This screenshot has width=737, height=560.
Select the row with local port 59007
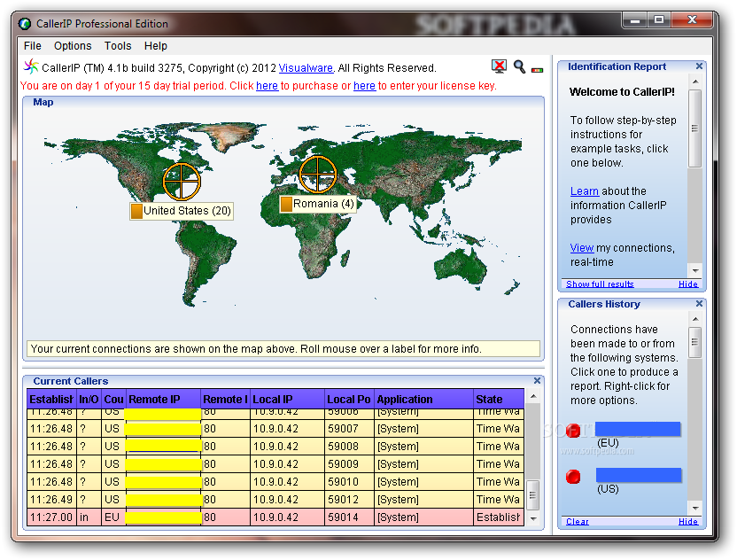coord(275,429)
